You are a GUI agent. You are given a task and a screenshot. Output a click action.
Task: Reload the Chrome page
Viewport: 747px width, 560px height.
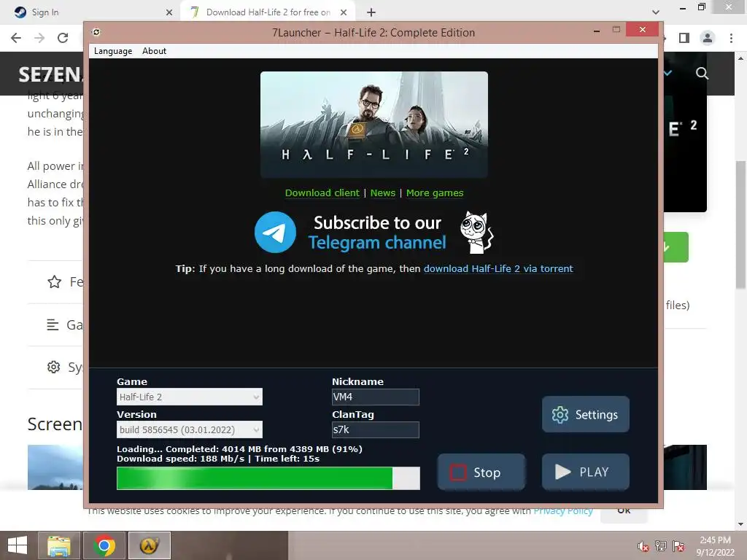(x=63, y=38)
